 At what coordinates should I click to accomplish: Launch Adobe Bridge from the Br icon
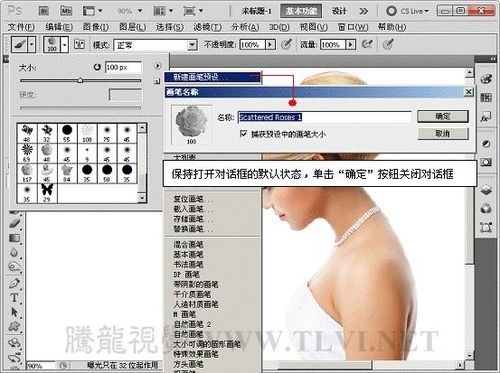[43, 11]
